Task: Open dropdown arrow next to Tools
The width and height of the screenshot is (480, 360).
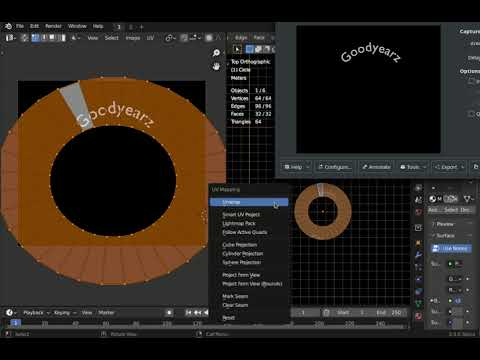Action: coord(424,167)
